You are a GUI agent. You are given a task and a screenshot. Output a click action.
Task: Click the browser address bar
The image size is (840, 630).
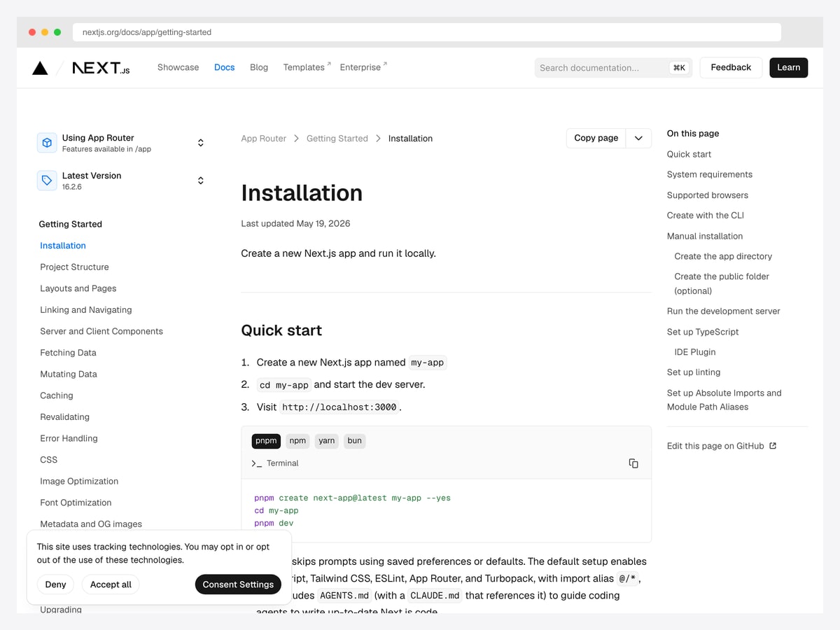coord(427,32)
